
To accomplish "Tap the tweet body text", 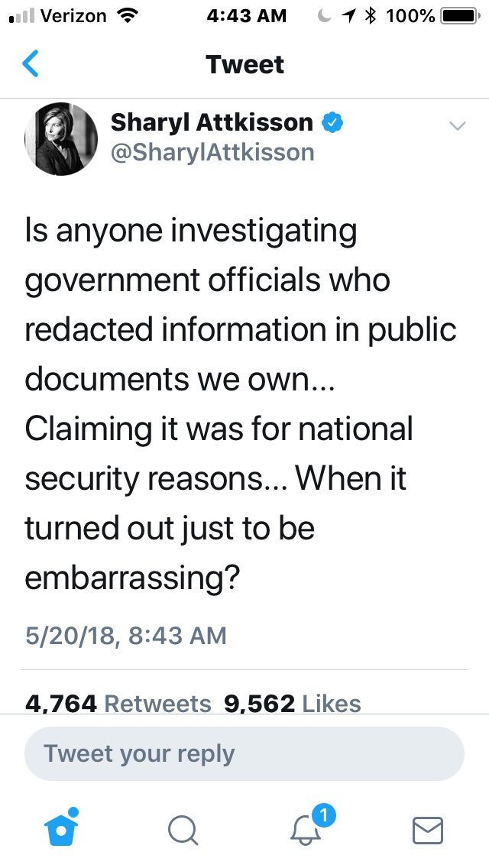I will pyautogui.click(x=241, y=405).
